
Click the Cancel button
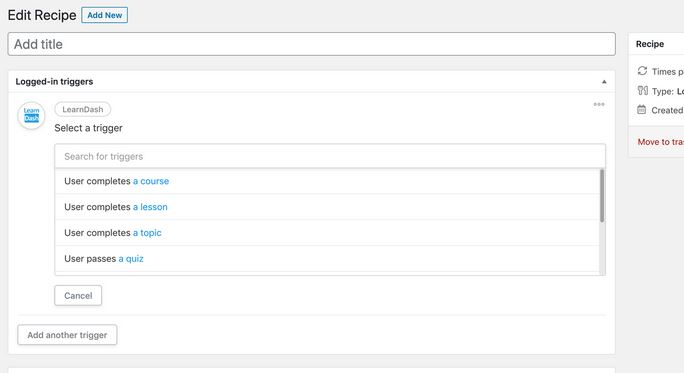pos(78,295)
